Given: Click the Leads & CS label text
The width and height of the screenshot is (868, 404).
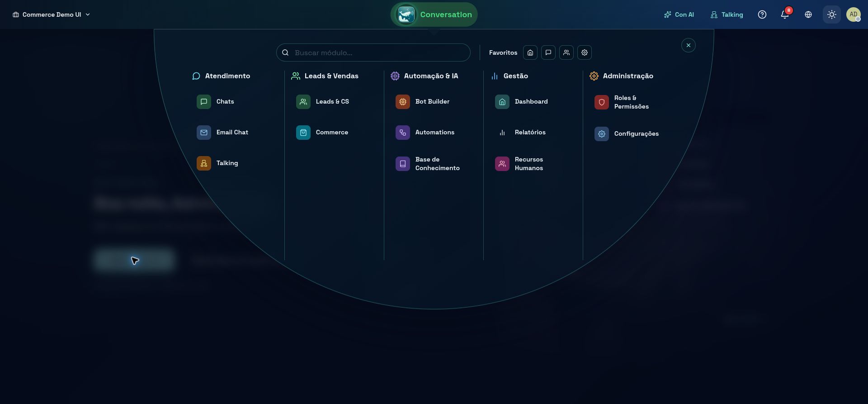Looking at the screenshot, I should click(332, 102).
